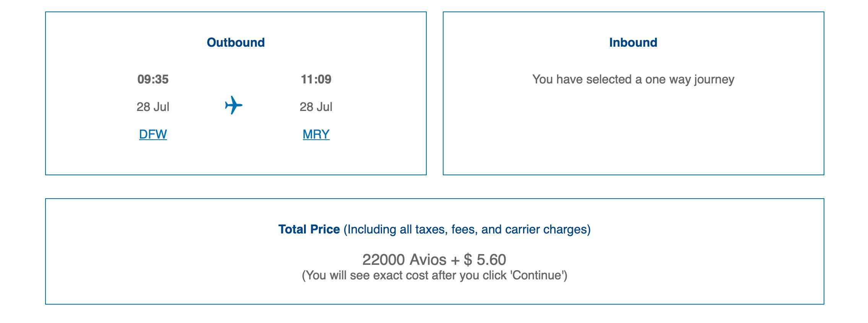Select the Inbound heading
Image resolution: width=868 pixels, height=323 pixels.
click(x=633, y=42)
